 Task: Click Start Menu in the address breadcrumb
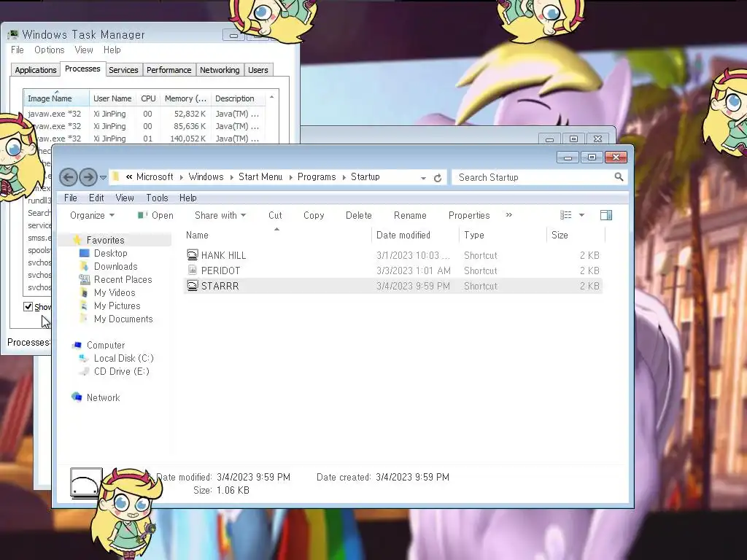pyautogui.click(x=260, y=176)
